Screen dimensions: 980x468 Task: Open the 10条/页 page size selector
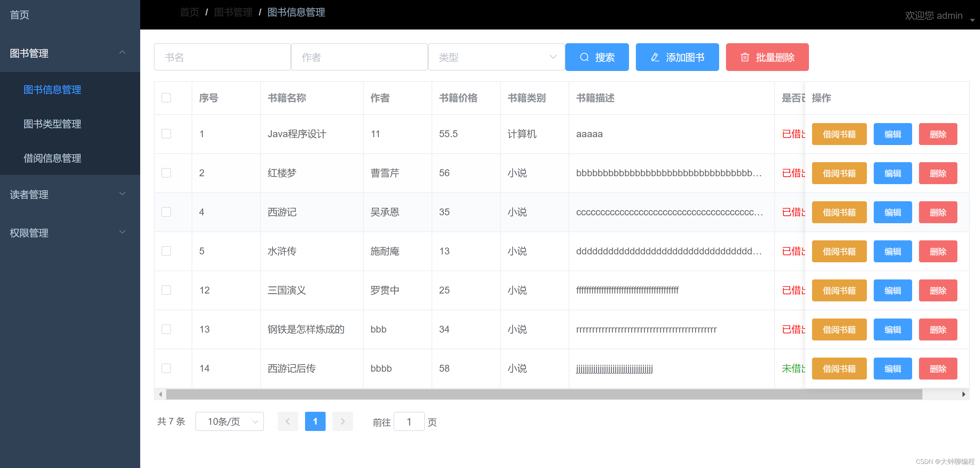[229, 421]
